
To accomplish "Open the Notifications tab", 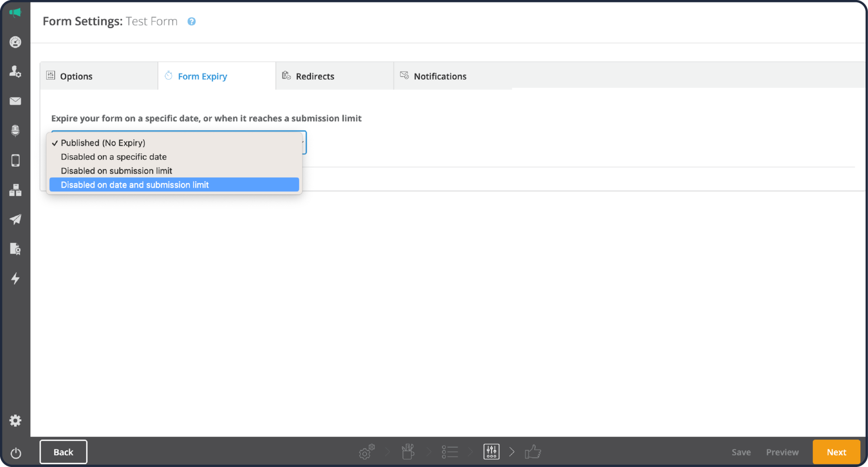I will pyautogui.click(x=440, y=76).
